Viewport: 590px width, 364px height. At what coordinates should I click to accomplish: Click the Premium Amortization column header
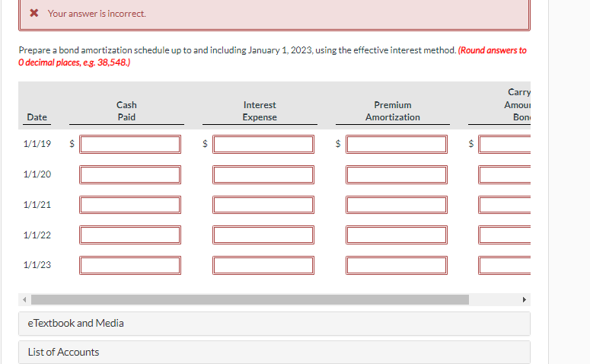[x=393, y=111]
